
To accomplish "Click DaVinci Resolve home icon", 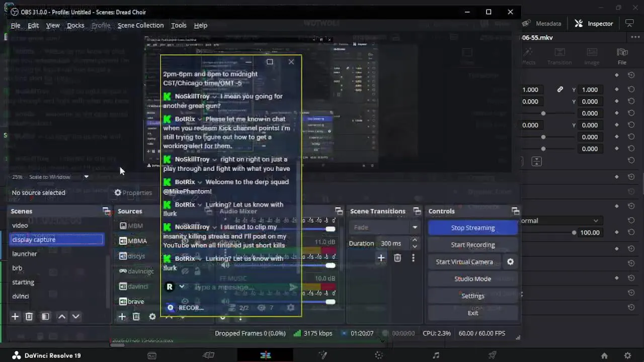I will (x=604, y=355).
